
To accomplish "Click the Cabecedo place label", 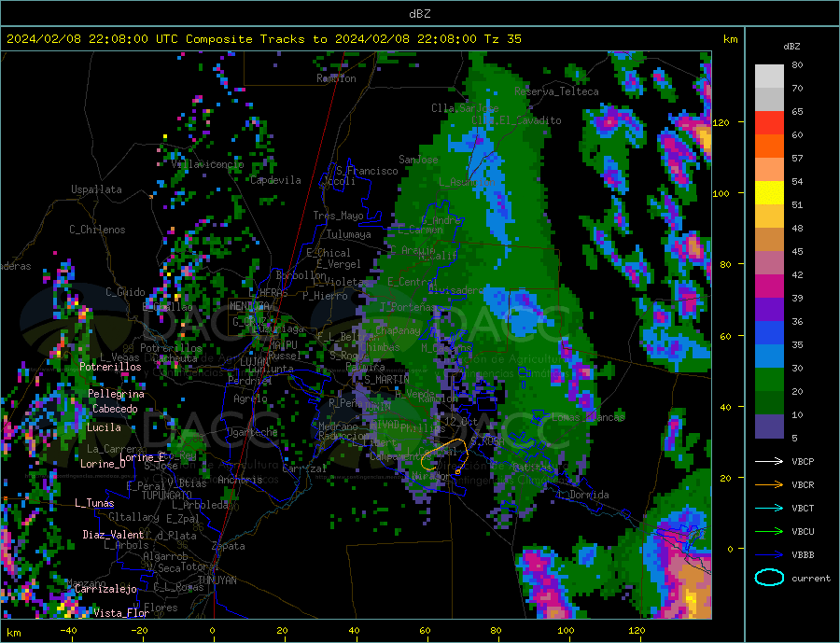I will [115, 409].
